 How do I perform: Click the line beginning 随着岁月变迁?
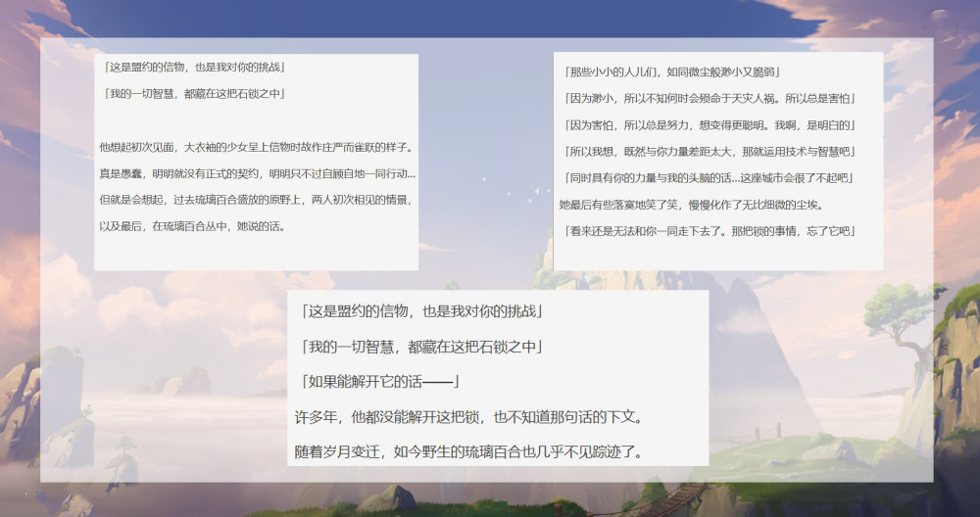pyautogui.click(x=468, y=452)
